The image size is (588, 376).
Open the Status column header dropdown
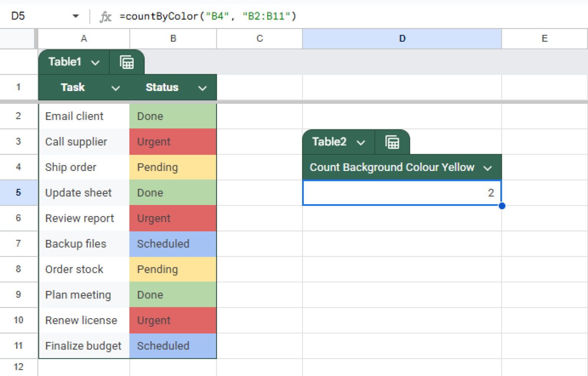(x=203, y=87)
